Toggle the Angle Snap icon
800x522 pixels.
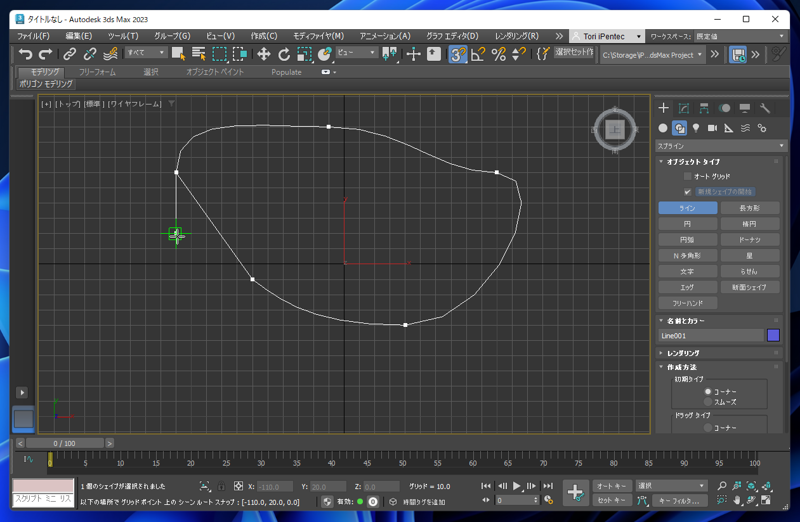(x=478, y=54)
